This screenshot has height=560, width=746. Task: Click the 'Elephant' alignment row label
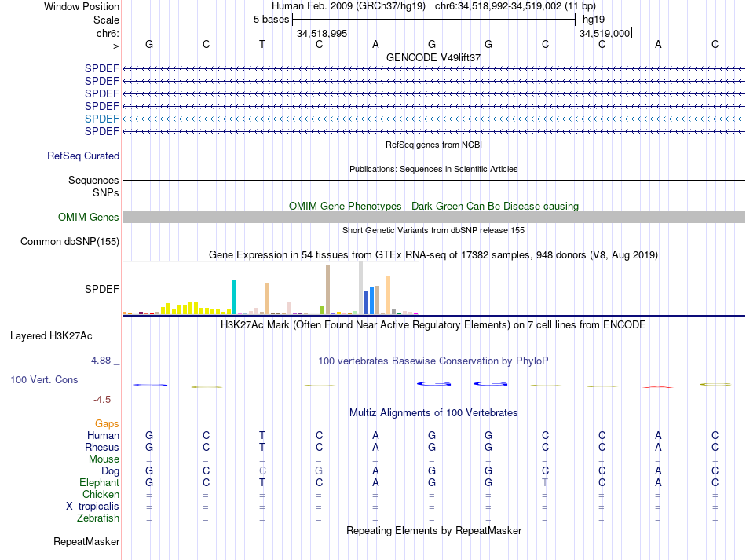tap(100, 482)
